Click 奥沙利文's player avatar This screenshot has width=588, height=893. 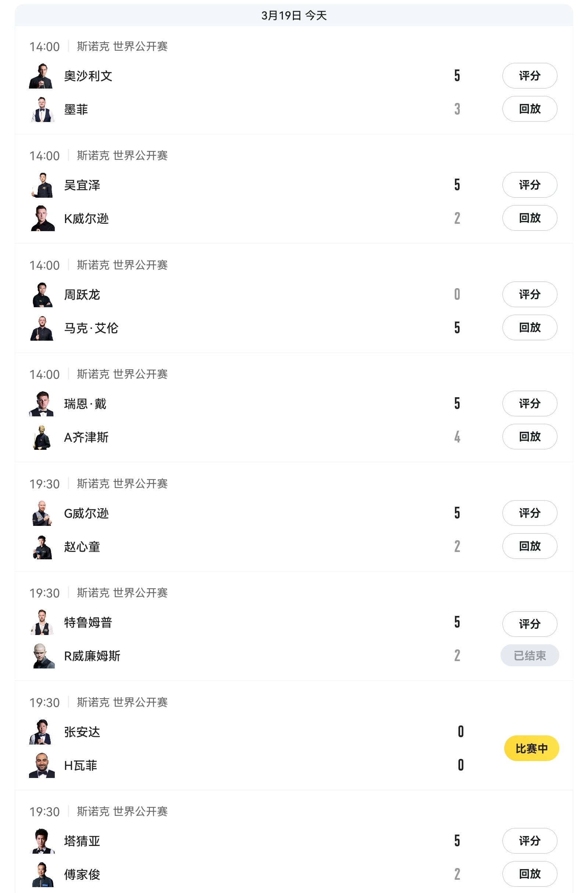pos(41,76)
